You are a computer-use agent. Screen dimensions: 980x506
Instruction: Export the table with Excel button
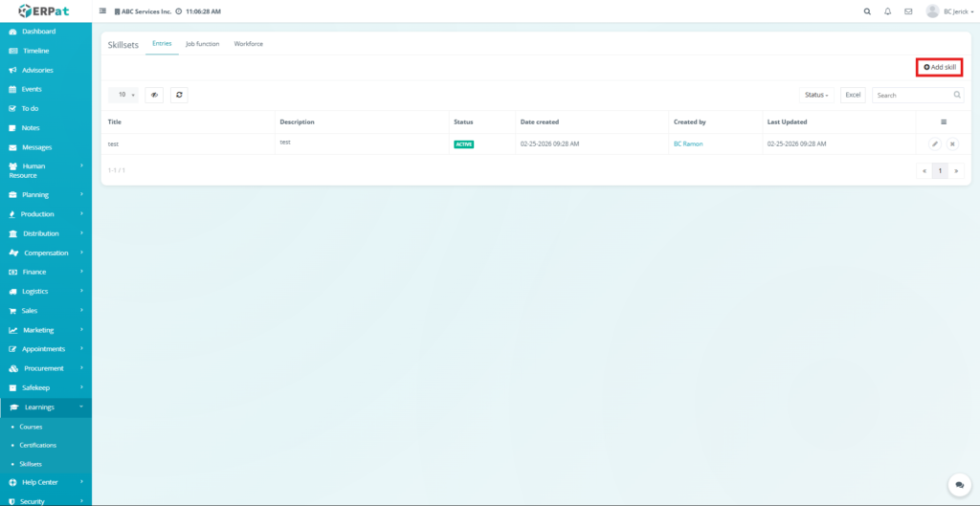click(x=853, y=95)
